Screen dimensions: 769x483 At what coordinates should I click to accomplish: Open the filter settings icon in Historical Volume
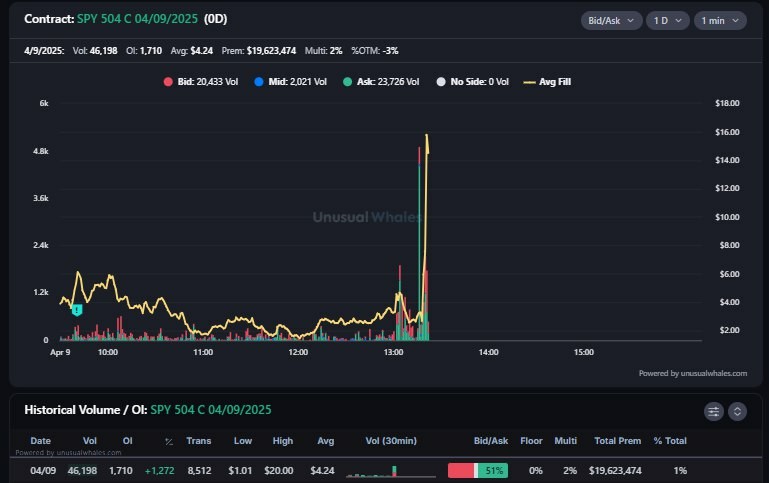[713, 411]
